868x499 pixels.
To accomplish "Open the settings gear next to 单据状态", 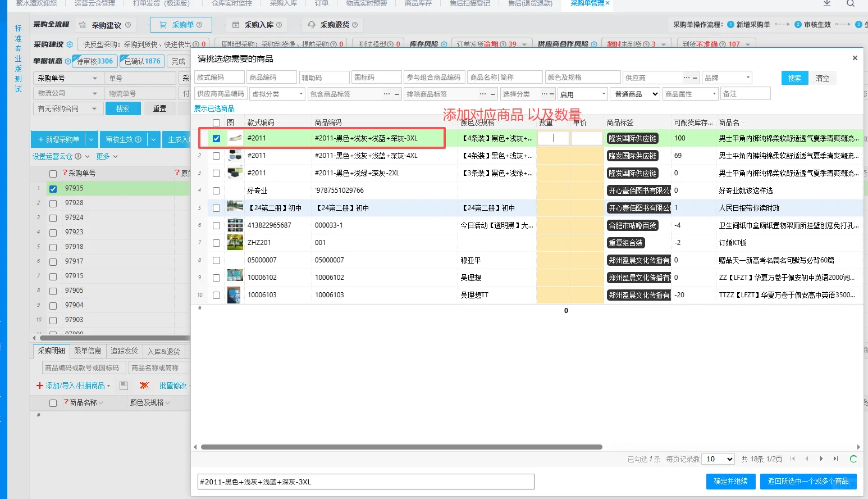I will 68,61.
